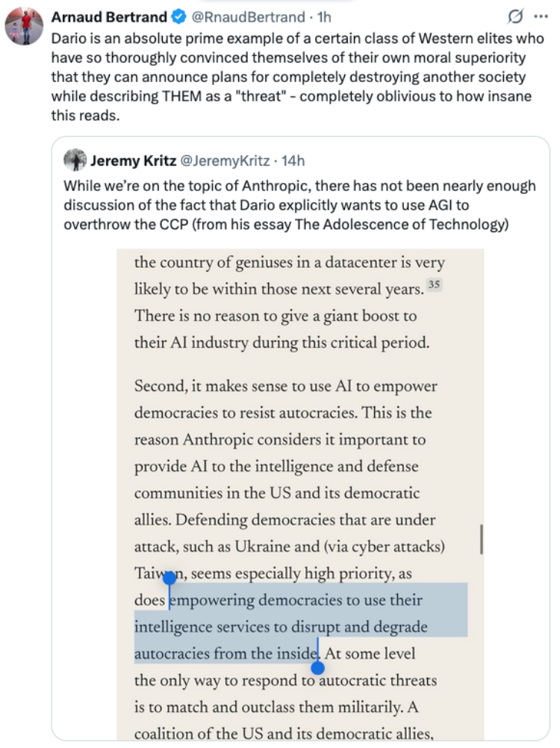
Task: Open Arnaud Bertrand display name link
Action: [x=109, y=17]
